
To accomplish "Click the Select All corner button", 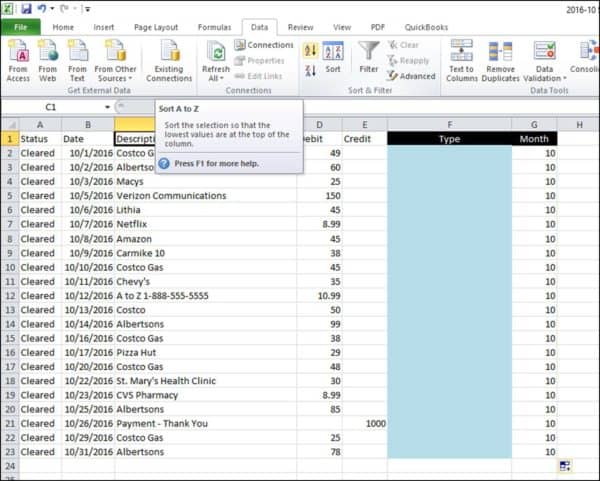I will tap(10, 124).
